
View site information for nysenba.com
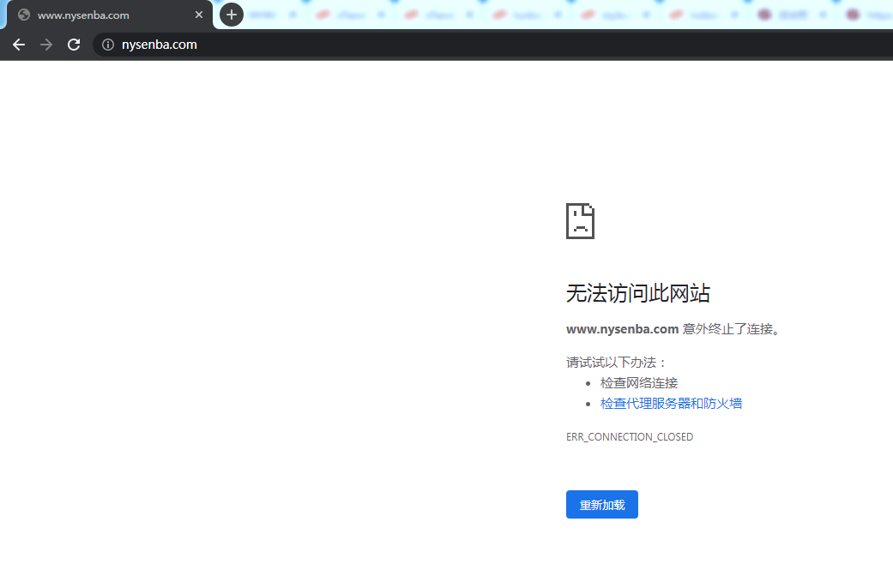click(x=108, y=45)
